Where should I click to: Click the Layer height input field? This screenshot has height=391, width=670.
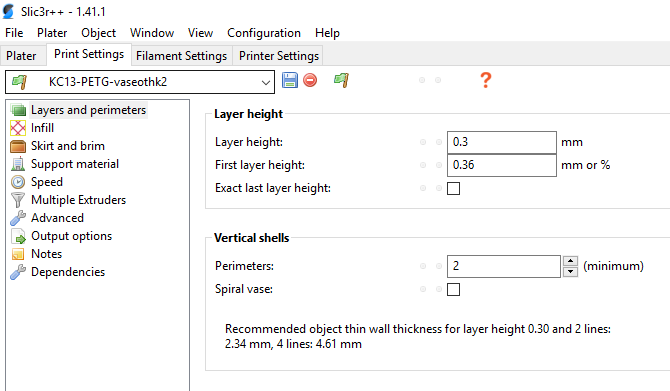point(502,142)
